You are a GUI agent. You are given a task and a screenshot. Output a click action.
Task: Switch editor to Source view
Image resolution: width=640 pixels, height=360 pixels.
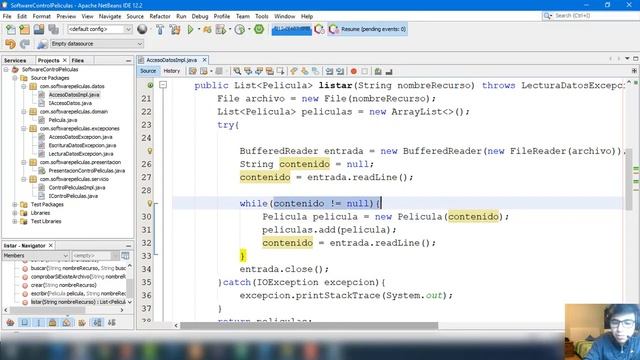click(x=148, y=71)
